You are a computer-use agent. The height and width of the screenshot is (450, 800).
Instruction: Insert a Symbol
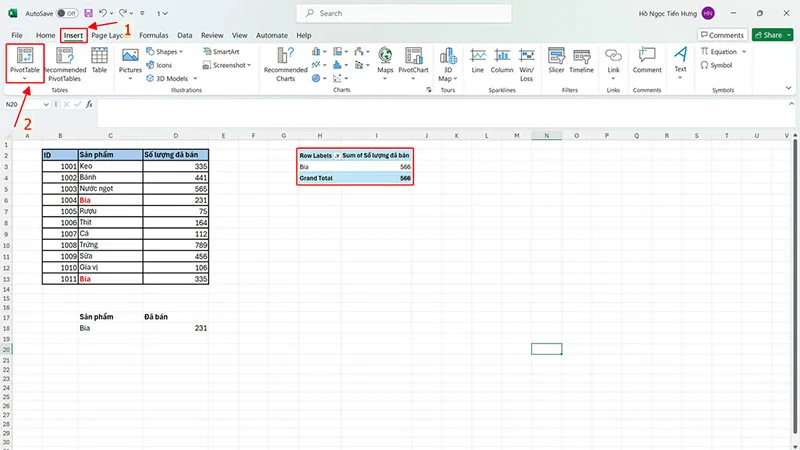point(716,65)
